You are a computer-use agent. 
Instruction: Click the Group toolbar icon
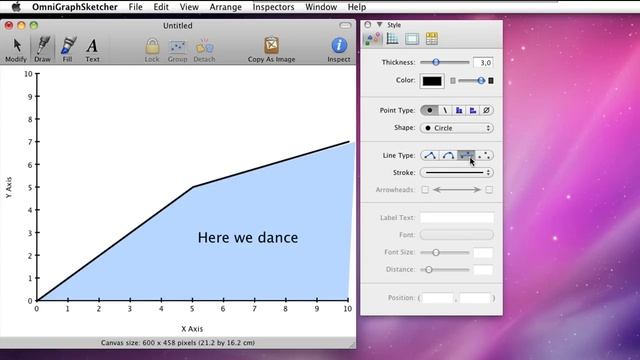(x=177, y=49)
